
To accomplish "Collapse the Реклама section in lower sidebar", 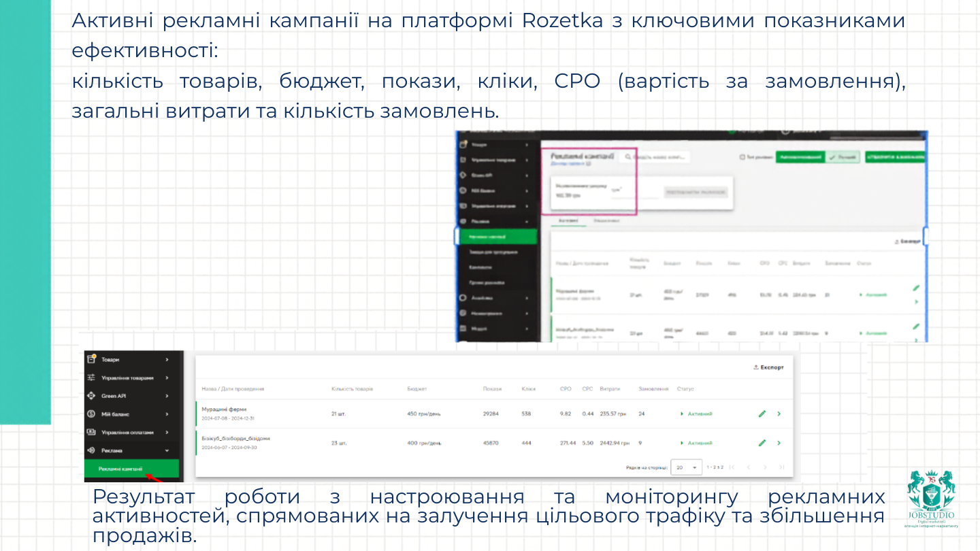I will click(x=167, y=450).
